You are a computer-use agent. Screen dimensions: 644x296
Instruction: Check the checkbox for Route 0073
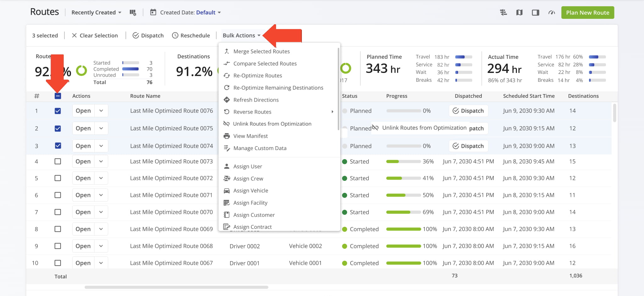click(58, 161)
